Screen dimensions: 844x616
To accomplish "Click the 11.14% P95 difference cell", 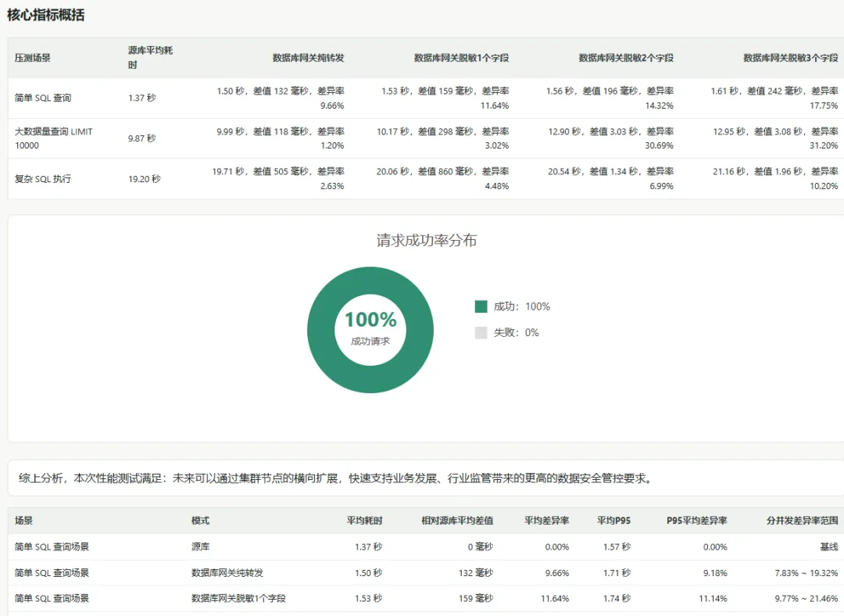I will coord(713,598).
